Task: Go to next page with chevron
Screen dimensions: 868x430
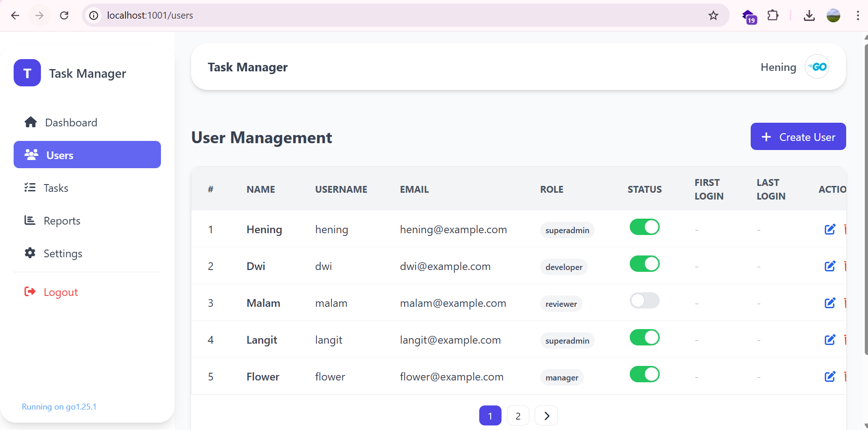Action: point(546,415)
